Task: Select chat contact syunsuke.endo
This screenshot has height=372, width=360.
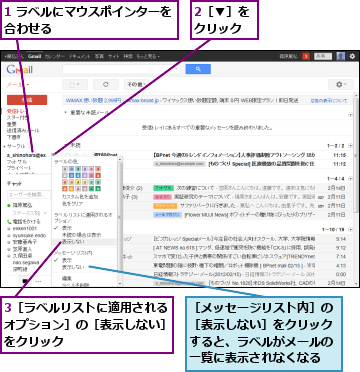Action: click(30, 235)
